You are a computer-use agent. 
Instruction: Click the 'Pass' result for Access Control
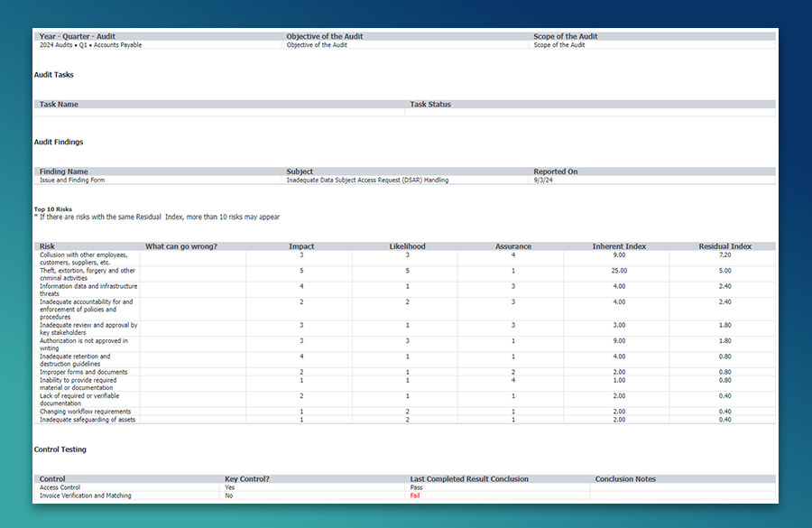pyautogui.click(x=416, y=487)
